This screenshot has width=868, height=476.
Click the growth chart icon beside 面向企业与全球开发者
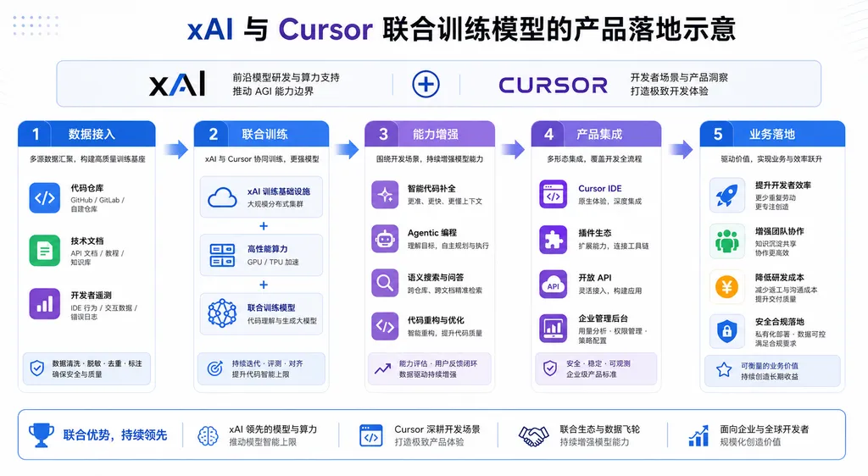click(x=698, y=435)
